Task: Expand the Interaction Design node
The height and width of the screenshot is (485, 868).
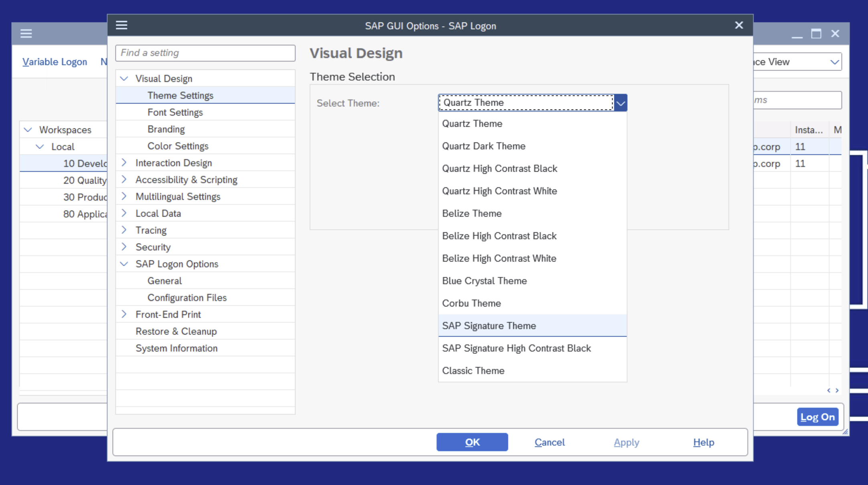Action: click(124, 162)
